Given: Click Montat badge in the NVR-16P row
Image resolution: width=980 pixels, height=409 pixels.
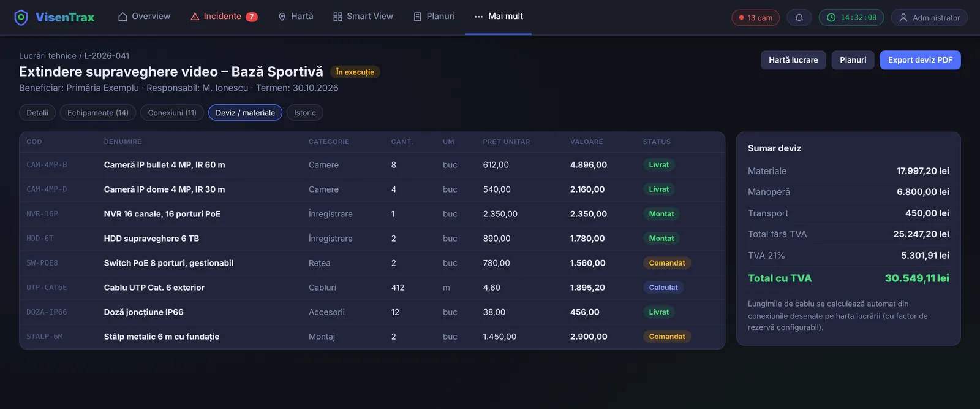Looking at the screenshot, I should pyautogui.click(x=661, y=214).
